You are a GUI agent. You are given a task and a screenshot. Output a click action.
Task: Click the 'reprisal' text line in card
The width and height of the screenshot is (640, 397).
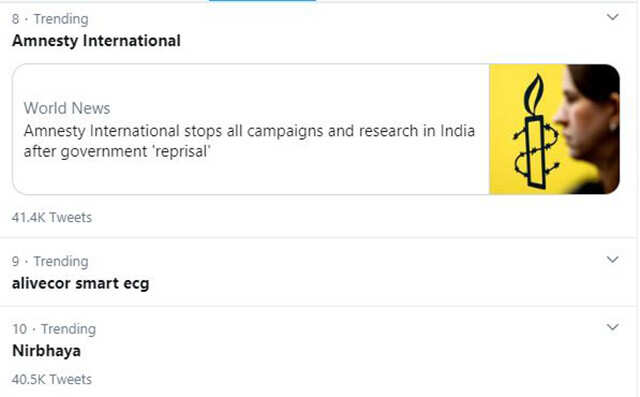click(117, 151)
